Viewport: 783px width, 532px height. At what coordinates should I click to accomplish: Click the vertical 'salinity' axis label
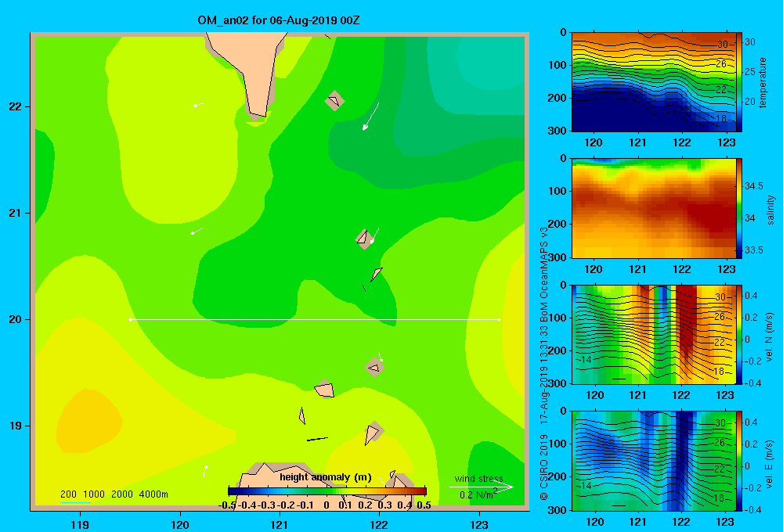click(x=770, y=210)
